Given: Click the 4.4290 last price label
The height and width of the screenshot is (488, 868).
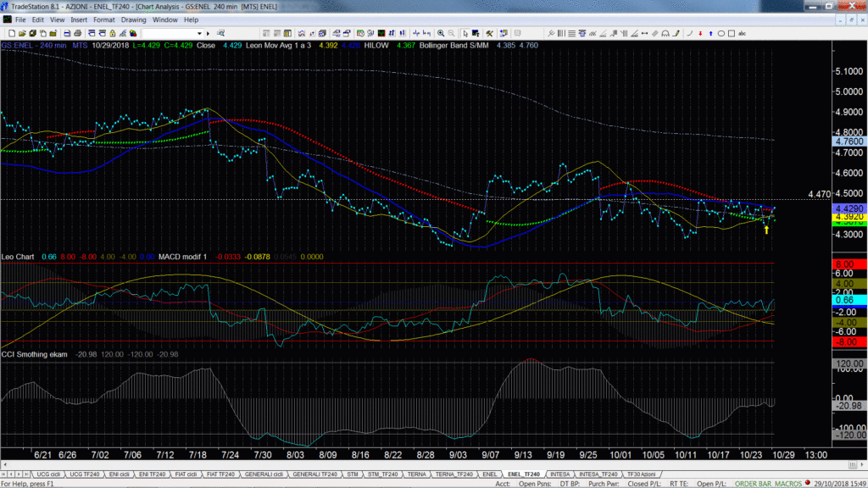Looking at the screenshot, I should pyautogui.click(x=849, y=208).
